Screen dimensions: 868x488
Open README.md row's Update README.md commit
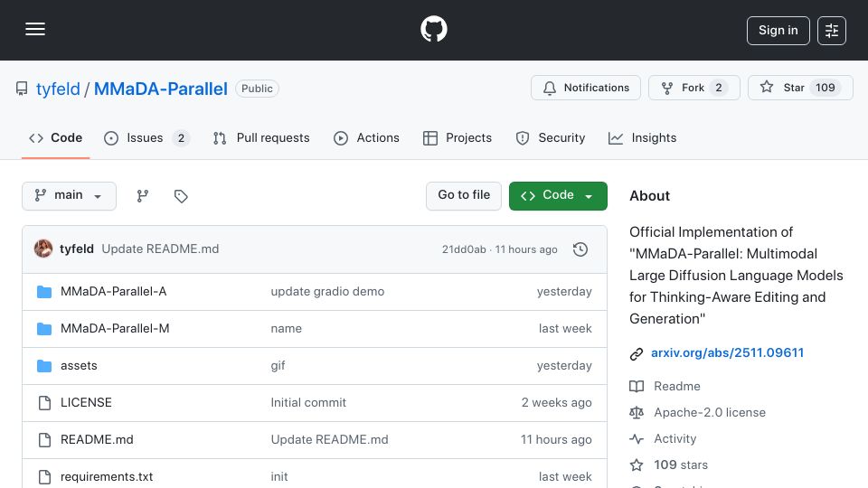[x=329, y=440]
